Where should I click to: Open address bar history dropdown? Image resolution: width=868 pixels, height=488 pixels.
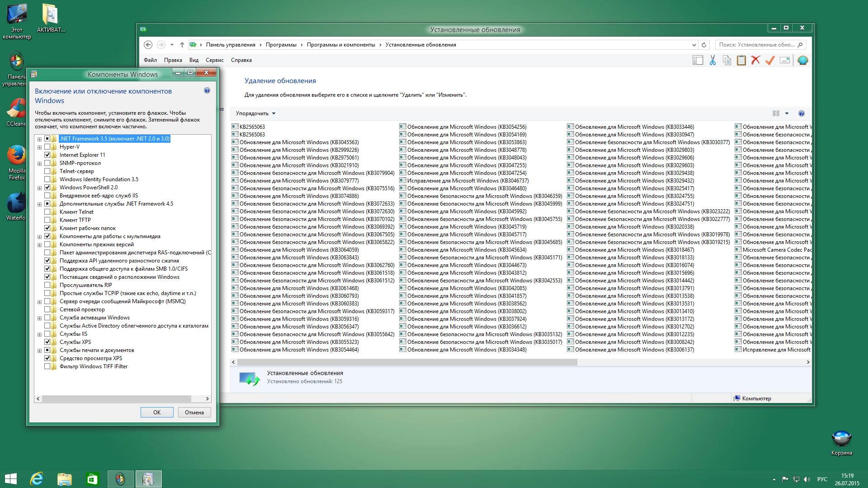(x=694, y=45)
